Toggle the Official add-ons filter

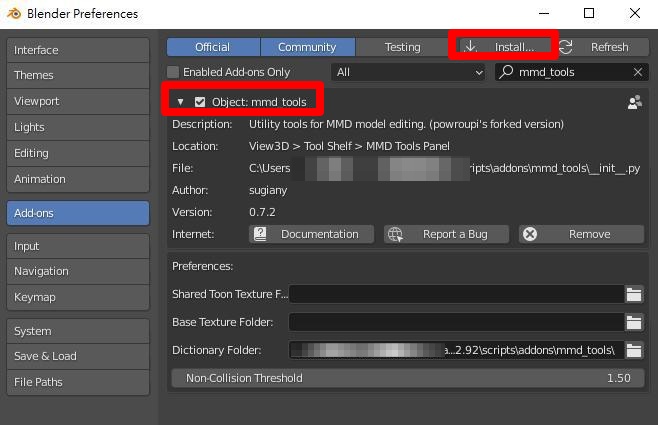coord(213,47)
